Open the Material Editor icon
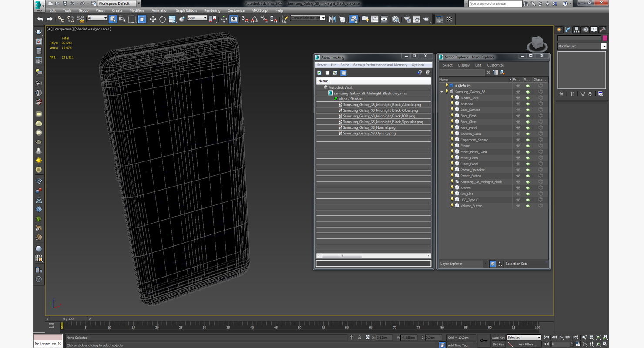 point(396,19)
